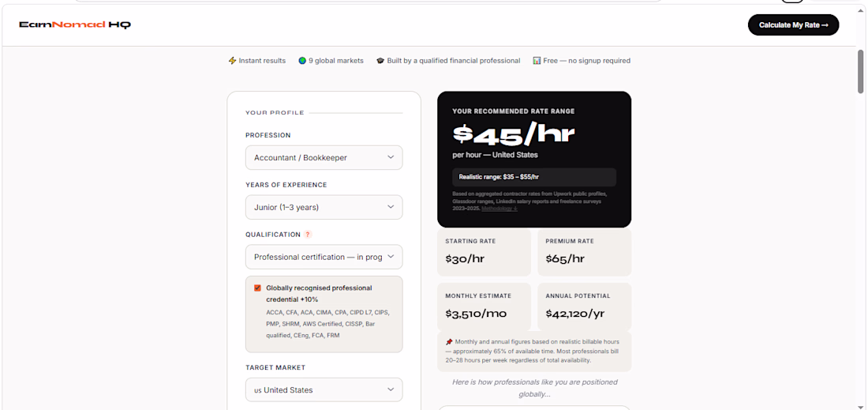Click 'Built by a qualified financial professional' text
868x410 pixels.
click(454, 60)
